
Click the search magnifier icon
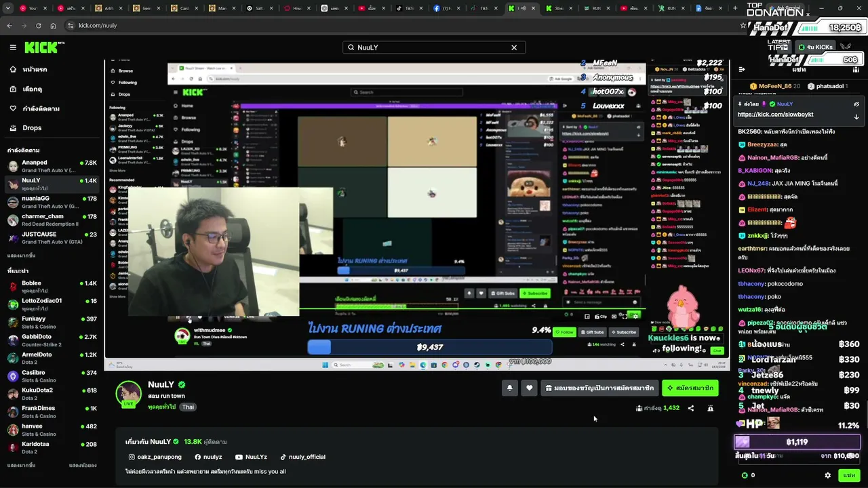[351, 47]
